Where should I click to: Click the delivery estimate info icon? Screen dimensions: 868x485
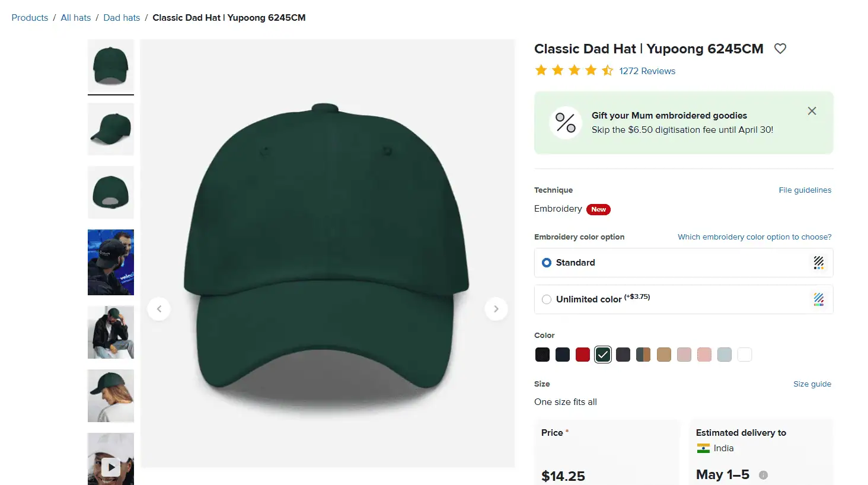[x=764, y=475]
